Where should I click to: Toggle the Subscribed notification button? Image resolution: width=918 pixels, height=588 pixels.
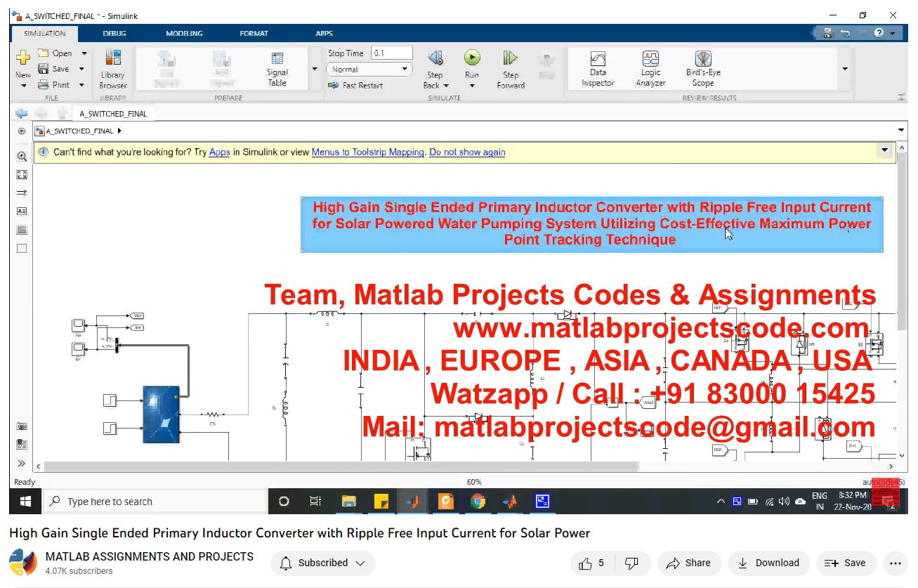pos(323,563)
